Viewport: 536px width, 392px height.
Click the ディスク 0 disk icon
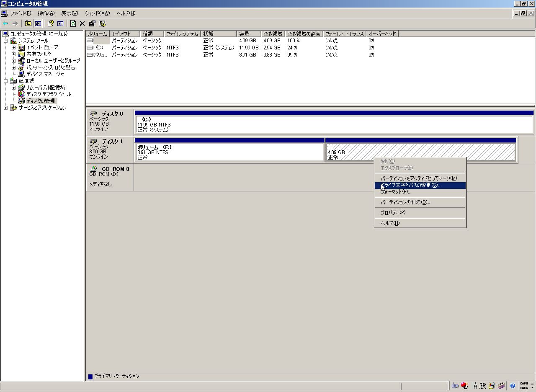tap(93, 113)
